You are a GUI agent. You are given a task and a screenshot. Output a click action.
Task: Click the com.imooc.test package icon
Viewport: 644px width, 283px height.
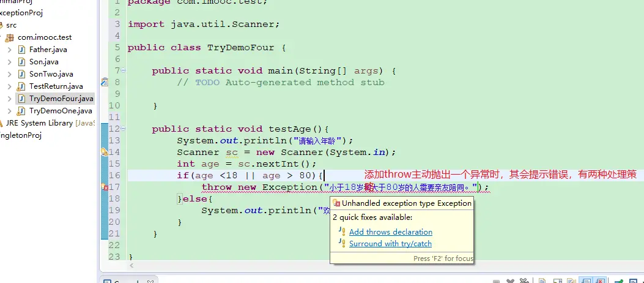pos(10,37)
